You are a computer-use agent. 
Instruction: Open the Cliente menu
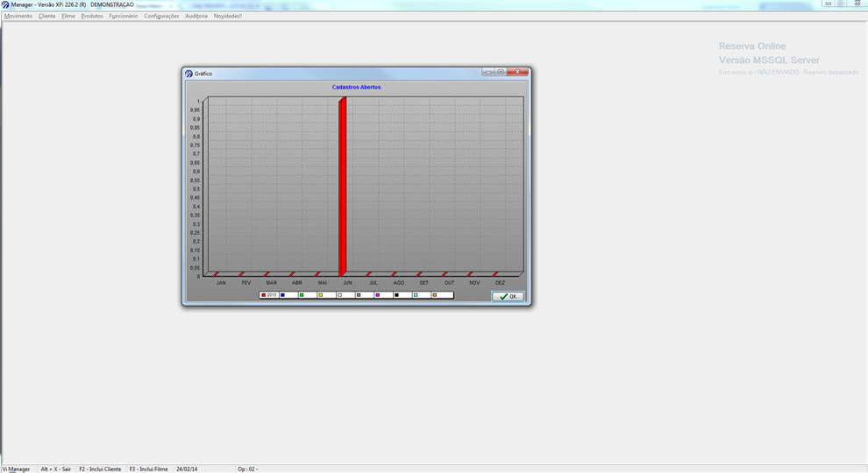point(46,16)
